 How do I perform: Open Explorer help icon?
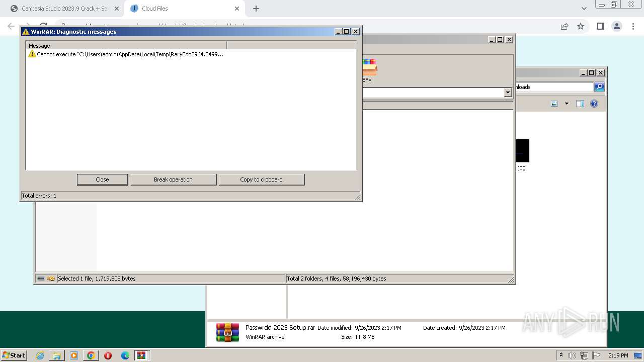pyautogui.click(x=594, y=104)
